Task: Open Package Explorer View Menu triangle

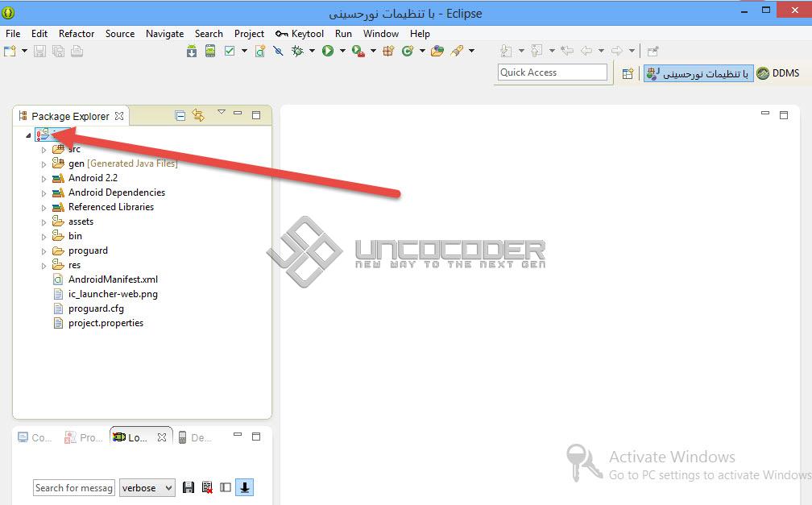Action: pyautogui.click(x=221, y=112)
